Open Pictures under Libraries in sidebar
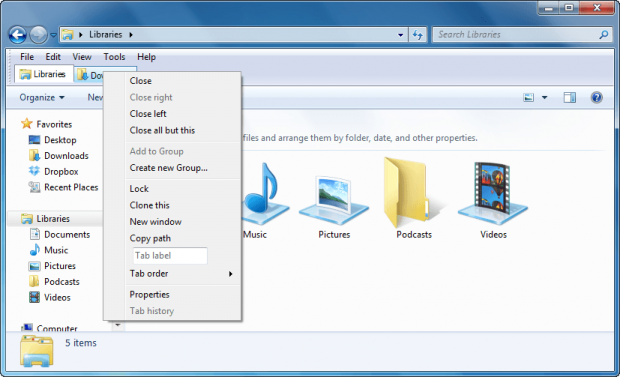Viewport: 620px width, 377px height. tap(60, 266)
